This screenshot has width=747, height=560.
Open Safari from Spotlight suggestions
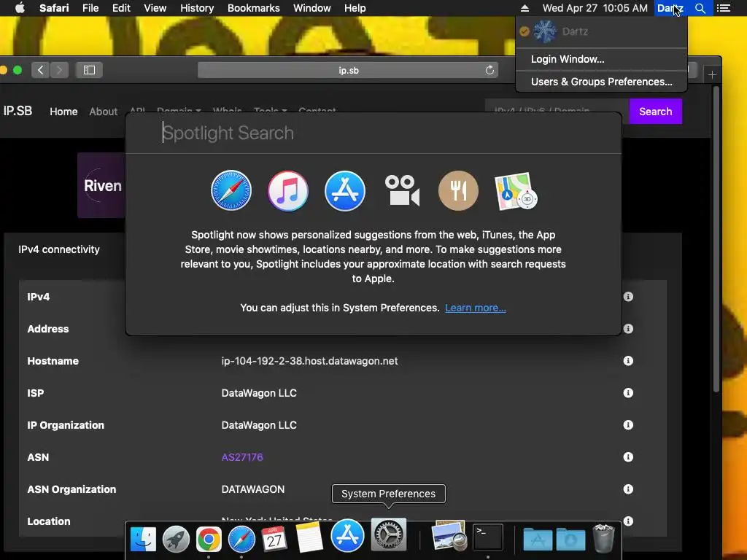point(231,190)
